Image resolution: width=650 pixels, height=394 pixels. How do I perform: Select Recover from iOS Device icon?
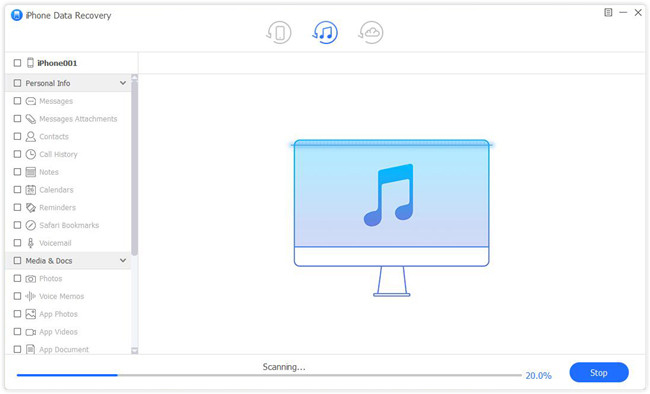coord(279,33)
